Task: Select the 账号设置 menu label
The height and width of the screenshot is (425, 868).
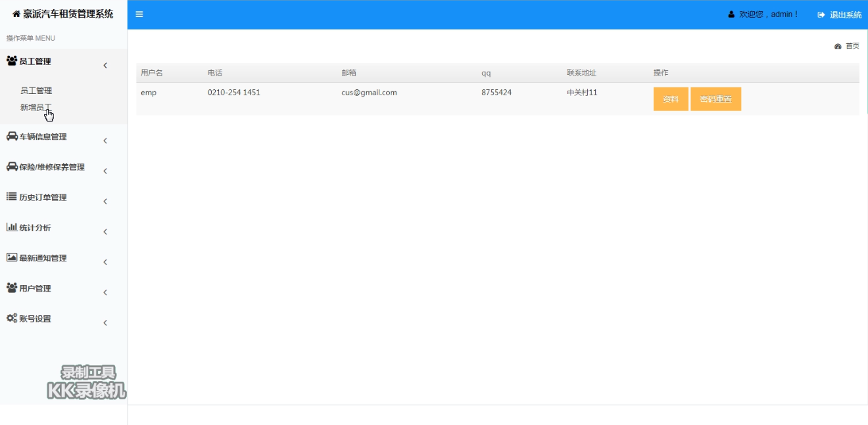Action: pyautogui.click(x=36, y=319)
